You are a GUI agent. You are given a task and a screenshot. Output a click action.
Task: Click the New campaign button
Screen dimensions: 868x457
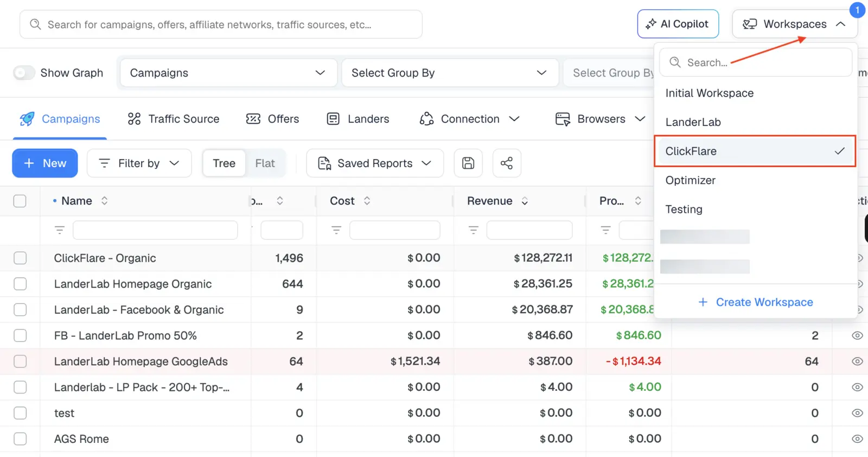pos(45,163)
